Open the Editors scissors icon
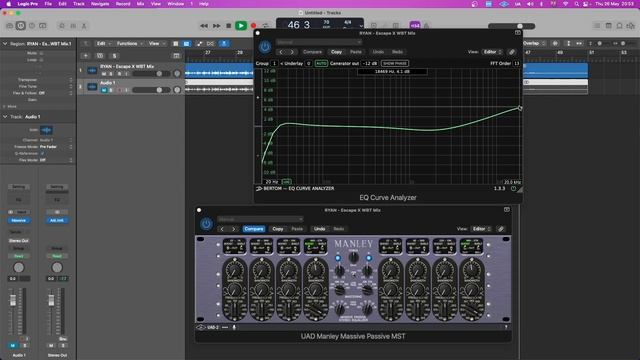The image size is (640, 360). click(84, 26)
